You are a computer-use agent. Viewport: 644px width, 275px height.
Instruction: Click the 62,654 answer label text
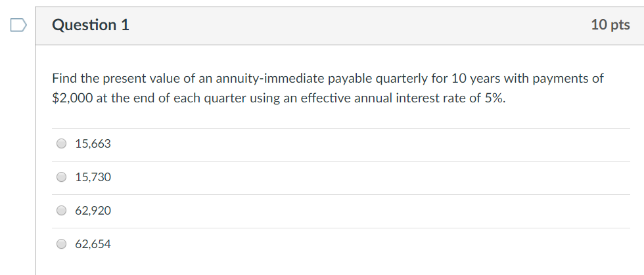pyautogui.click(x=93, y=244)
